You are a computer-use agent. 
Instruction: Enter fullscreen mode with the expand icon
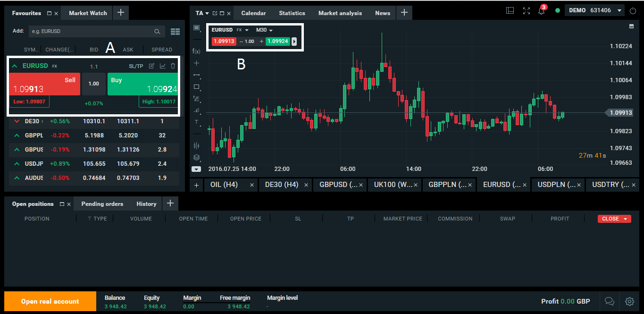pyautogui.click(x=527, y=11)
